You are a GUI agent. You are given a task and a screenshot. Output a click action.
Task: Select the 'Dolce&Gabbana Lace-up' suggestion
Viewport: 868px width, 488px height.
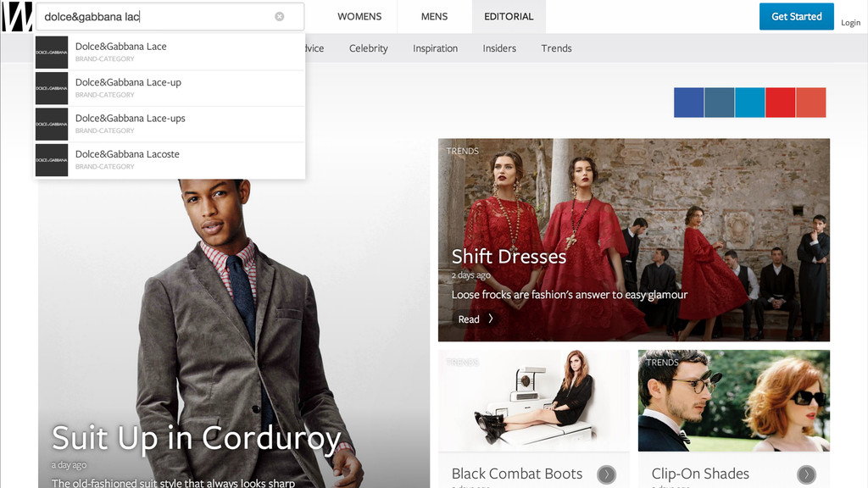170,88
